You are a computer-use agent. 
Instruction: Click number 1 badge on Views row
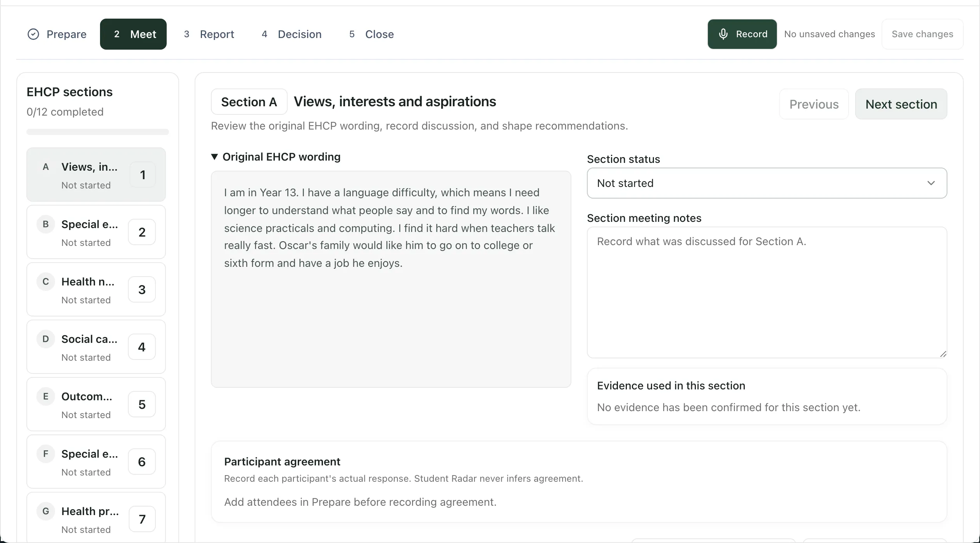click(x=142, y=175)
